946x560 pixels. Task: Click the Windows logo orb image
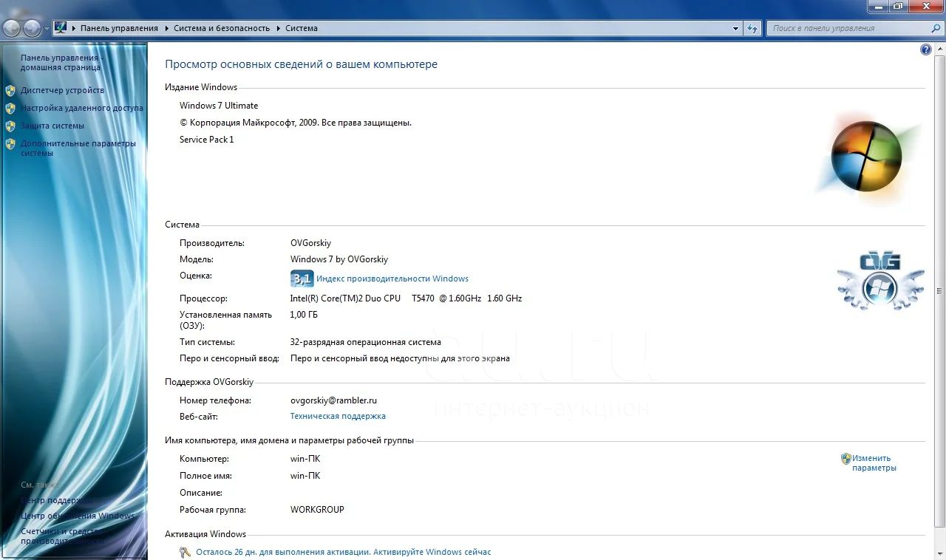(x=866, y=156)
